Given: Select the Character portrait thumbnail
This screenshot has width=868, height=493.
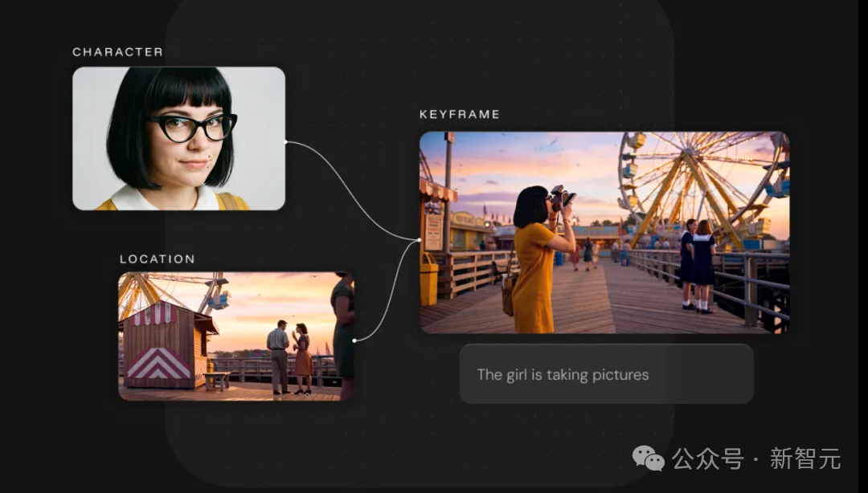Looking at the screenshot, I should (x=178, y=138).
